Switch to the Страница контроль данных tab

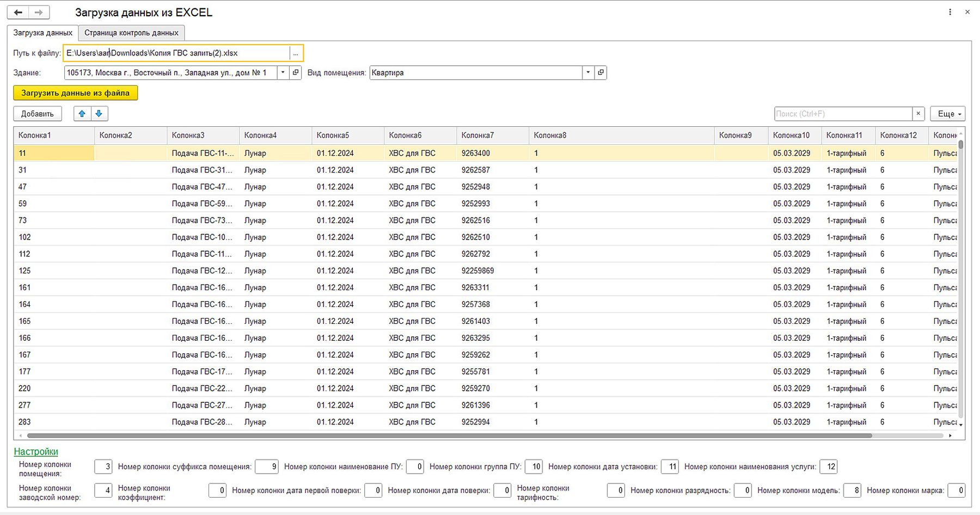pos(131,33)
